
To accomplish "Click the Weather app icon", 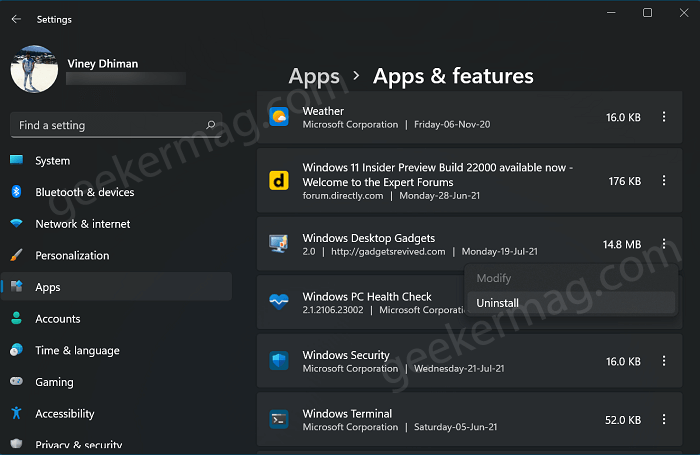I will click(x=279, y=117).
